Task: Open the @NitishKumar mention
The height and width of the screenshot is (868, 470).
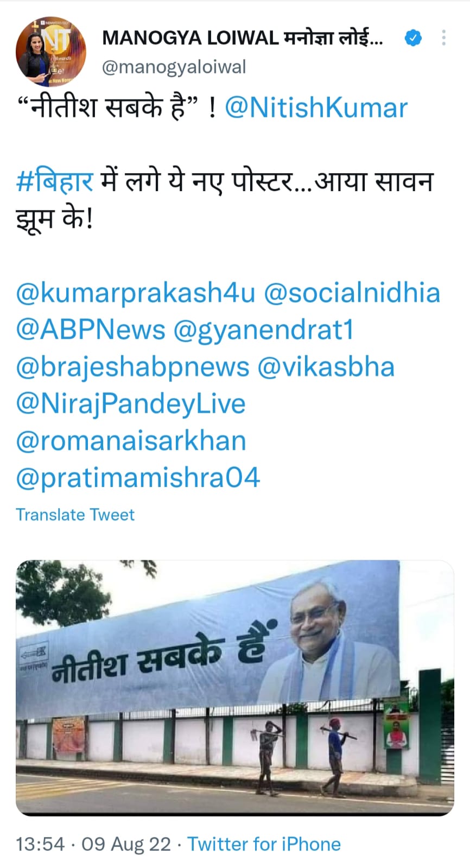Action: [316, 107]
